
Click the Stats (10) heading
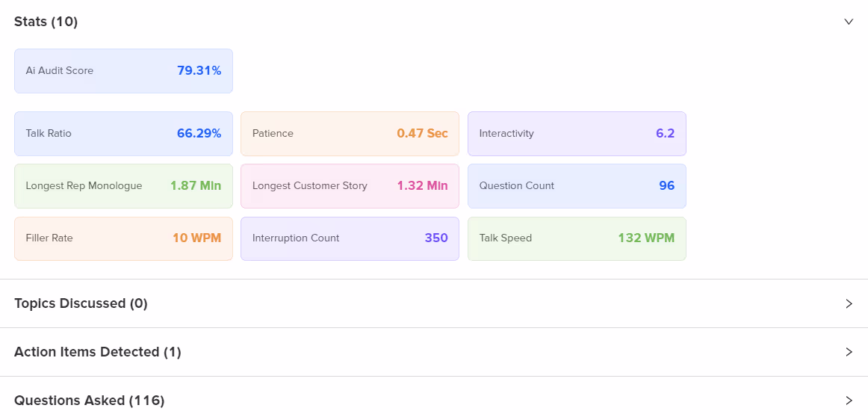click(46, 22)
